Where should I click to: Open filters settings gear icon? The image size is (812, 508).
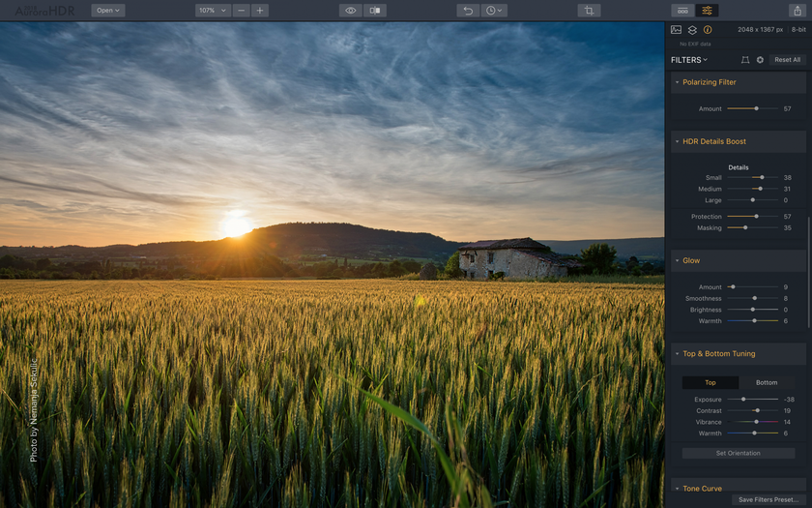pos(760,60)
